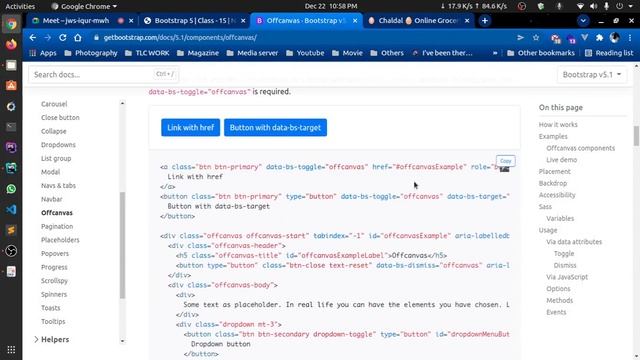640x360 pixels.
Task: Open the Movie bookmarks folder
Action: (x=347, y=53)
